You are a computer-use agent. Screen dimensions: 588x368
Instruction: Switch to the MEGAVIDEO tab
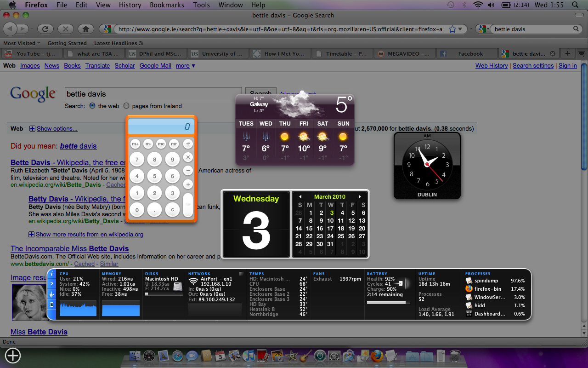coord(404,53)
